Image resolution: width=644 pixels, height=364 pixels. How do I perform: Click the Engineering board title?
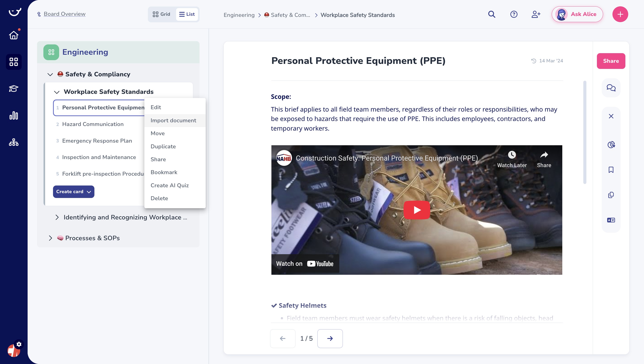pos(85,52)
